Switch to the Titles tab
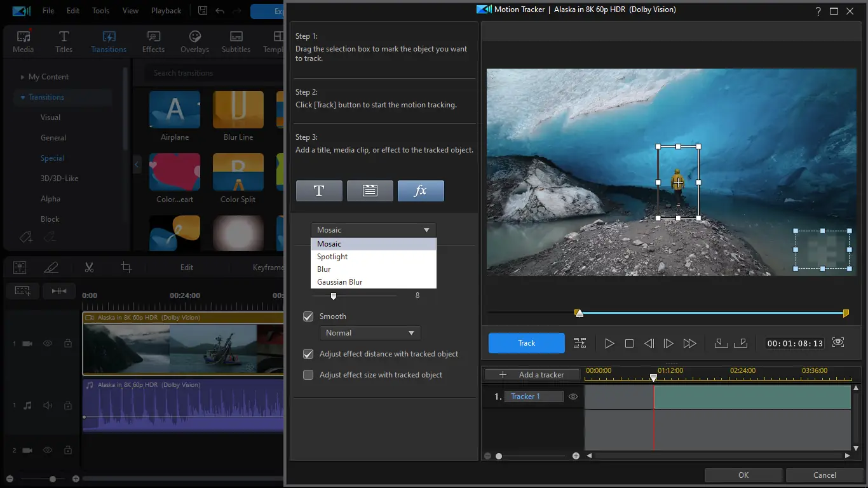Viewport: 868px width, 488px height. [x=64, y=42]
